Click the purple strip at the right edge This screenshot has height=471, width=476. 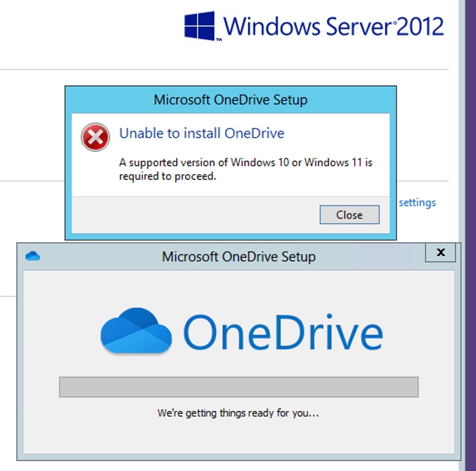471,235
